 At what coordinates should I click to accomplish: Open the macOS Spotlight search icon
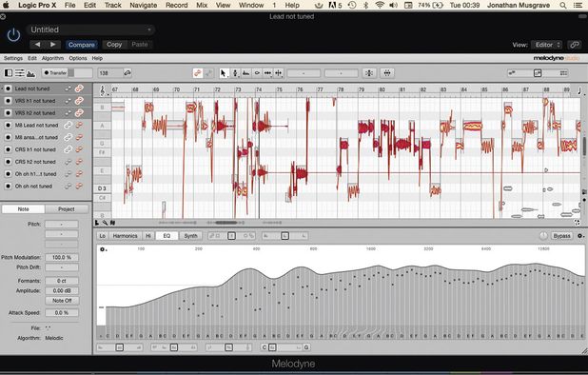coord(563,6)
